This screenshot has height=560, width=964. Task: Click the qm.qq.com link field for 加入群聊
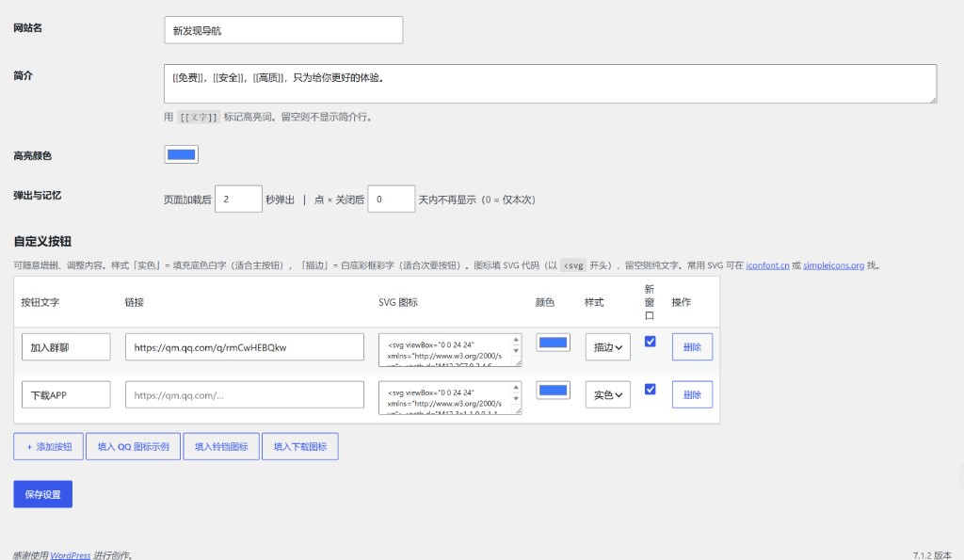245,347
